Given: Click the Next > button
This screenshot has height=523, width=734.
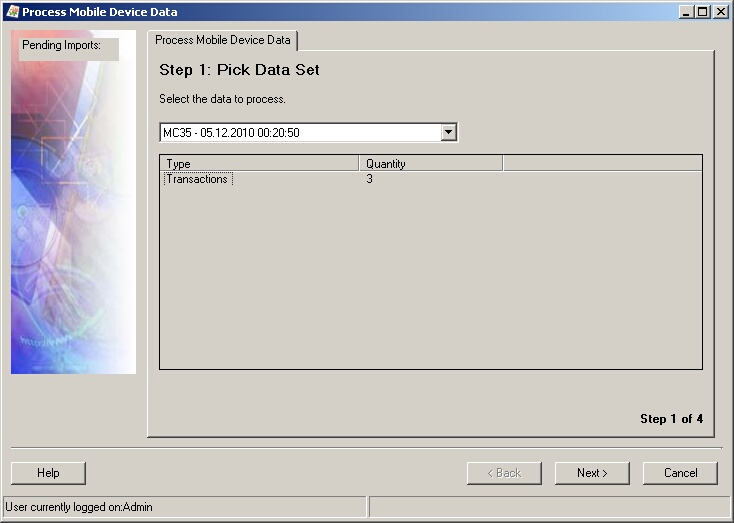Looking at the screenshot, I should click(592, 473).
